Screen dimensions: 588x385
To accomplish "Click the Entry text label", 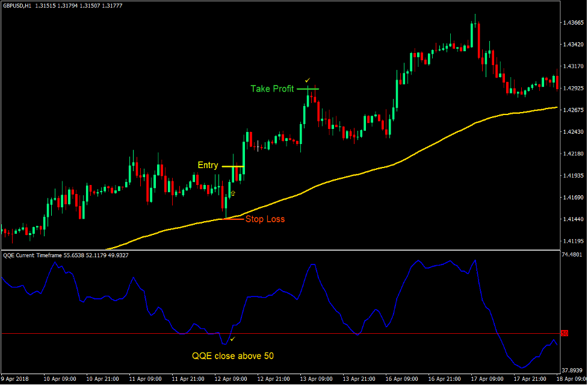I will click(208, 165).
